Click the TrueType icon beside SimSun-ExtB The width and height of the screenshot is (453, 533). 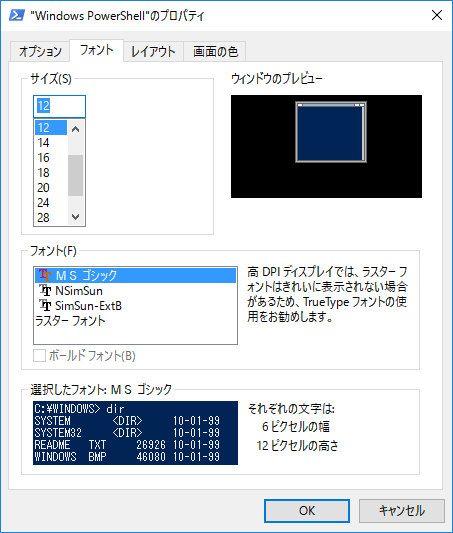(45, 305)
